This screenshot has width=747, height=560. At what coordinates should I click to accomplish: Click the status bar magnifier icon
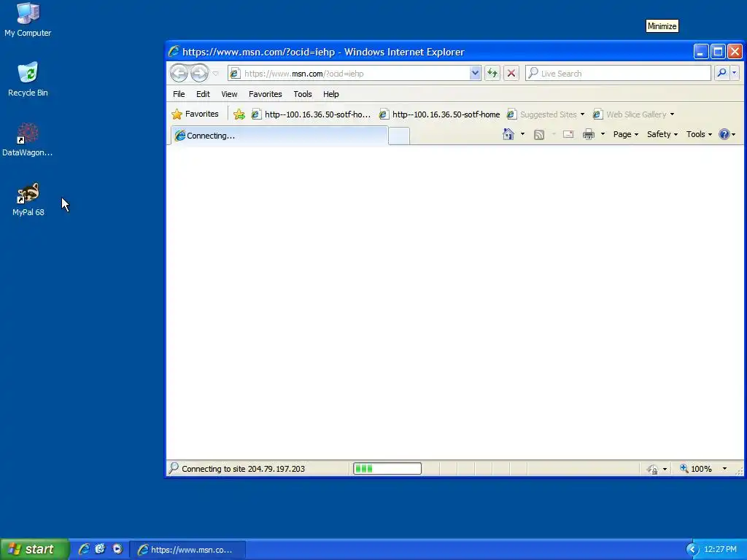pos(174,469)
